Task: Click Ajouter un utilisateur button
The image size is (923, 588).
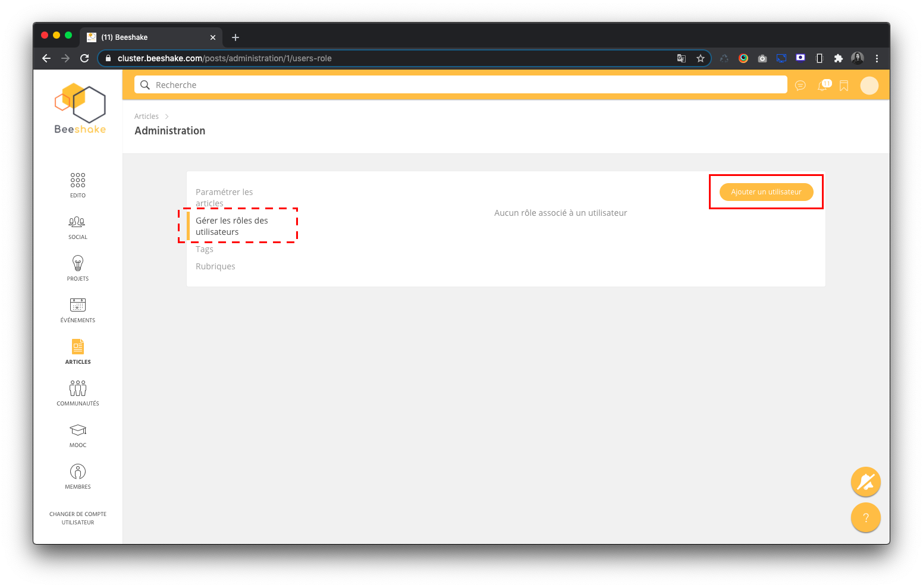Action: [x=766, y=192]
